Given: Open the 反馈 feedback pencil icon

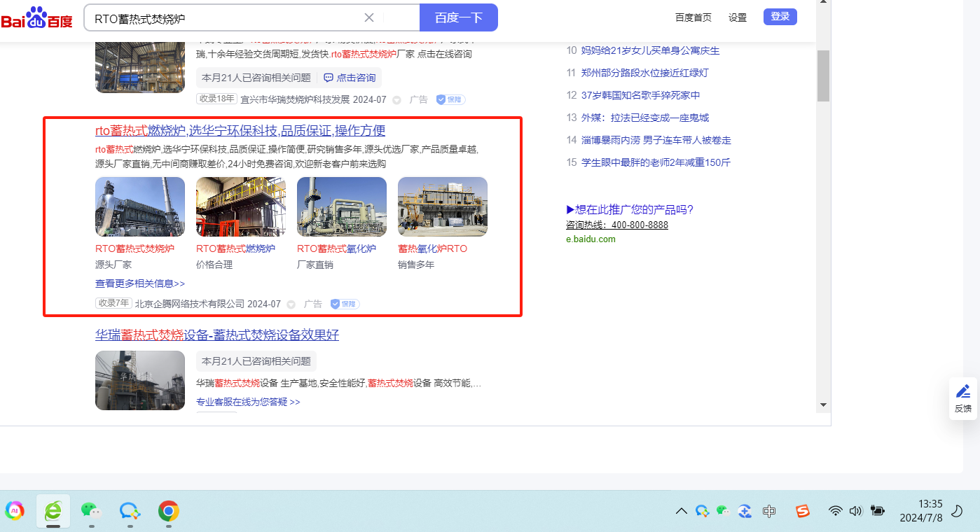Looking at the screenshot, I should point(963,392).
